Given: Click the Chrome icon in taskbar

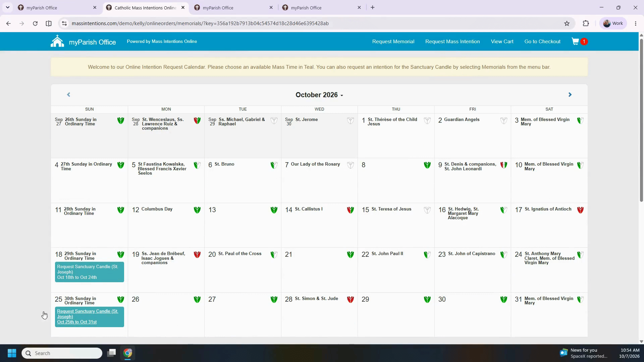Looking at the screenshot, I should 128,353.
